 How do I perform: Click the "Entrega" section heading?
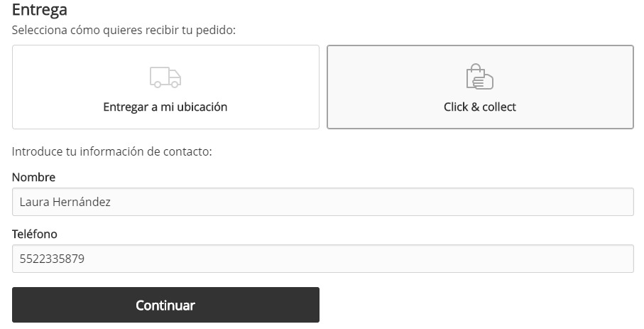pos(40,11)
